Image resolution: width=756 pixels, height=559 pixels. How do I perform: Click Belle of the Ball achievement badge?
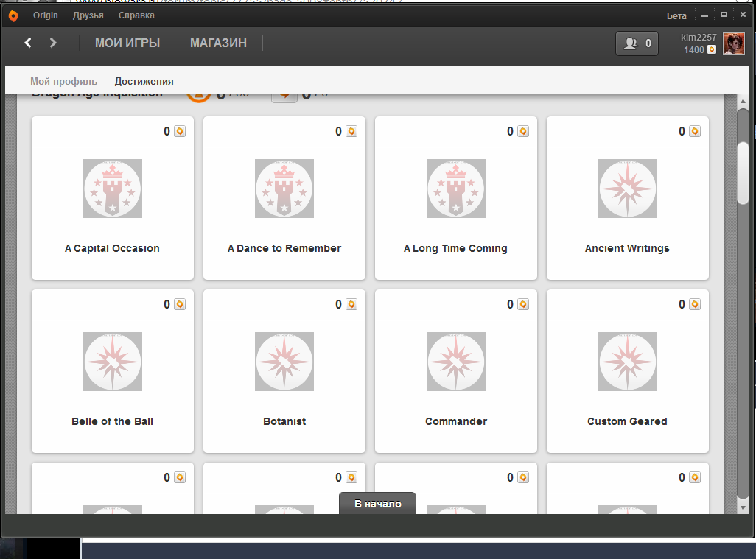click(113, 362)
